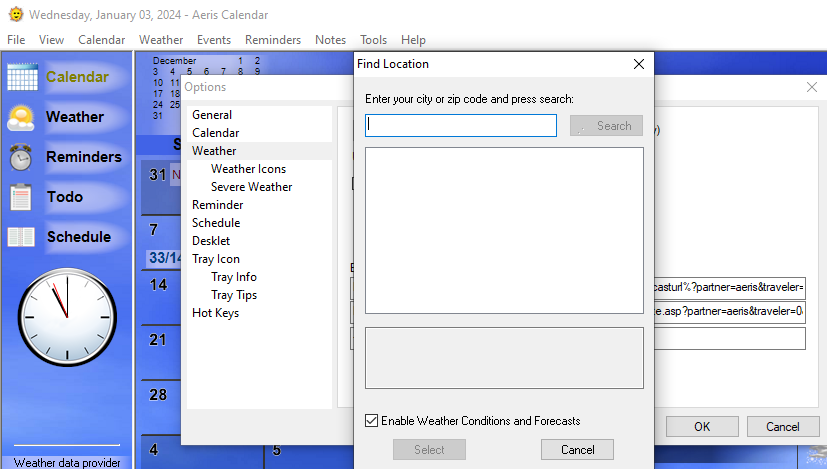
Task: Click the 33/14 temperature on day 7
Action: [x=164, y=258]
